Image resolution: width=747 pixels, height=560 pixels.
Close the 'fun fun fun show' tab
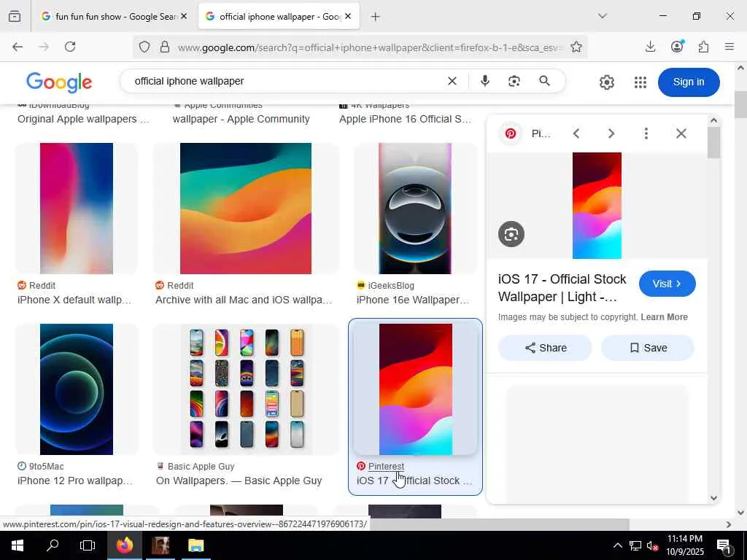184,16
